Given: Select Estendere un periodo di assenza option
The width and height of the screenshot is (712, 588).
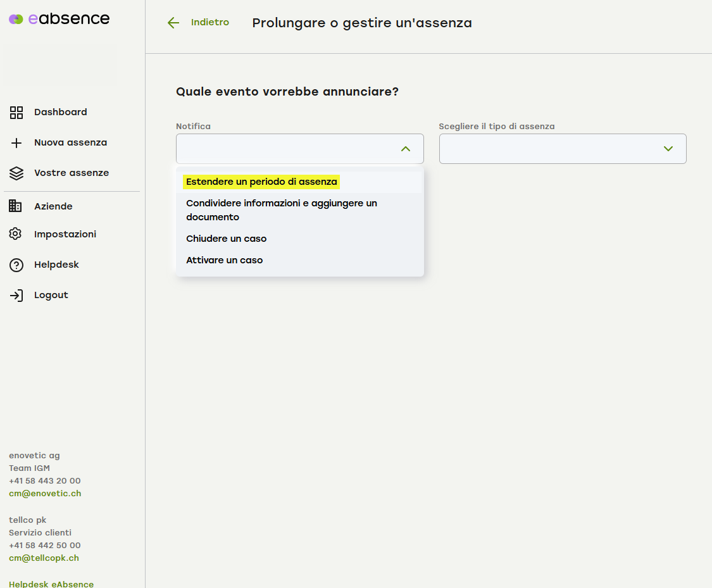Looking at the screenshot, I should point(261,182).
